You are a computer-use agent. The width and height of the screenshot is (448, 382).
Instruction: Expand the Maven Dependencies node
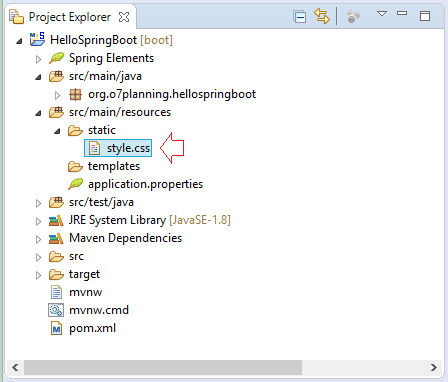(x=38, y=239)
